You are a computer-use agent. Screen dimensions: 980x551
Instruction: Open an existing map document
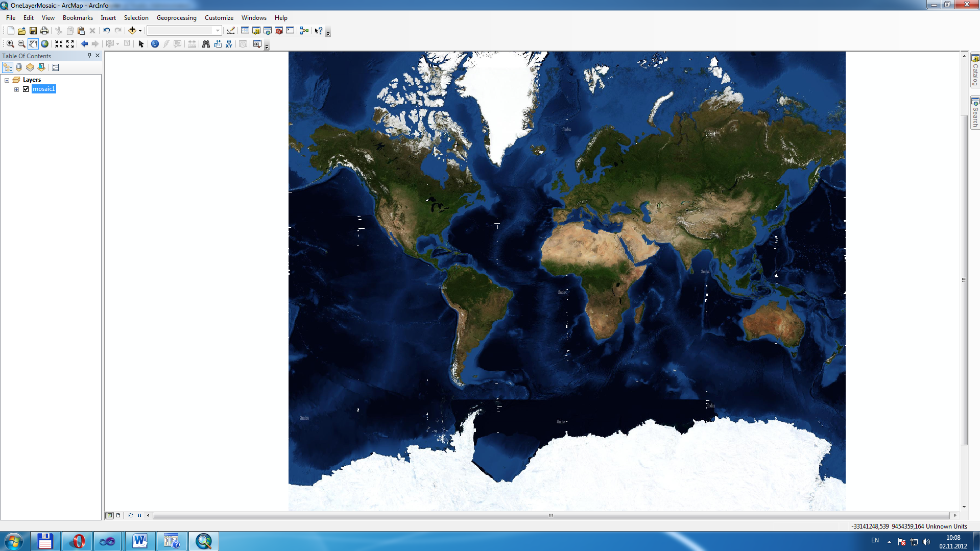pyautogui.click(x=22, y=31)
